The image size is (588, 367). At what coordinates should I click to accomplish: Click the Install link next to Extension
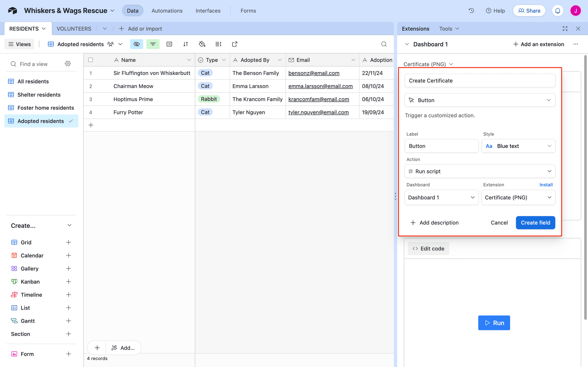[x=546, y=185]
